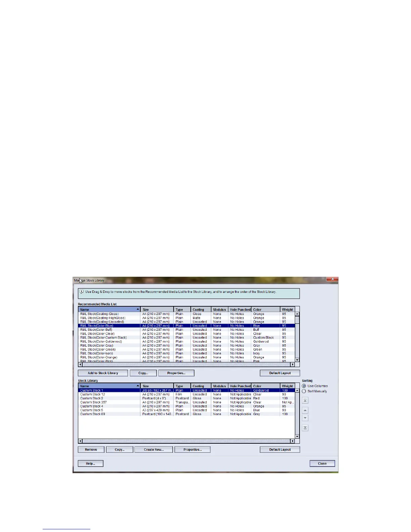Screen dimensions: 411x532
Task: Open the Help dialog
Action: pos(91,463)
